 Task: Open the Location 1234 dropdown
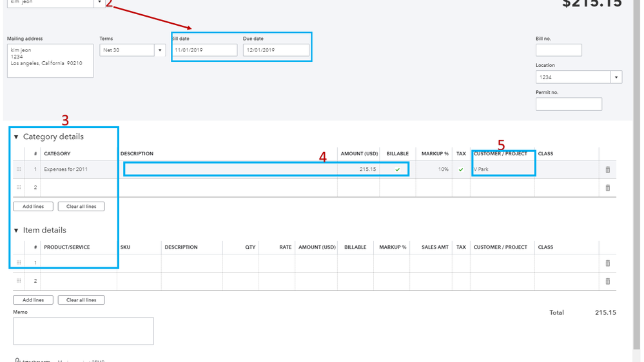[x=616, y=77]
